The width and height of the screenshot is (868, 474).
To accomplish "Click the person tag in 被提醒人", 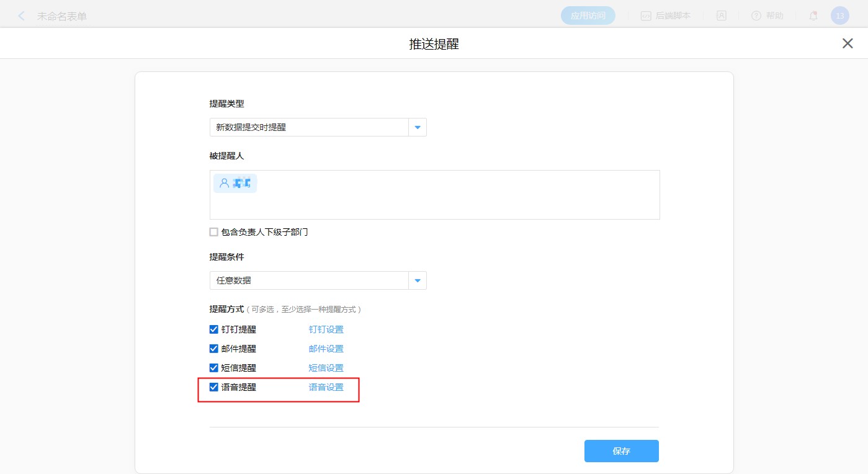I will [235, 183].
